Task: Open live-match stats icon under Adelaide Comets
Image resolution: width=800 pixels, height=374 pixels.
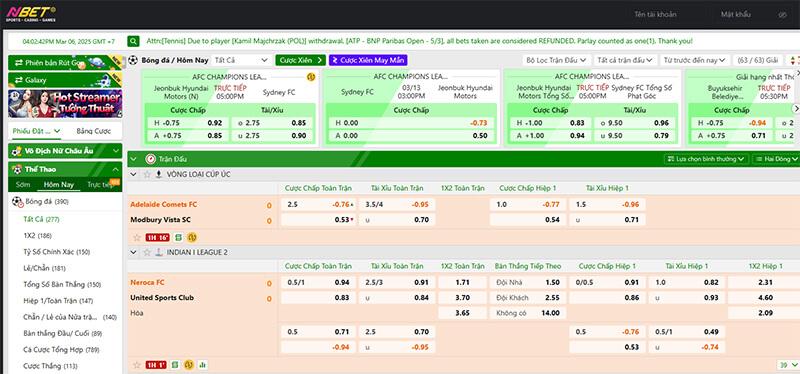Action: (179, 237)
